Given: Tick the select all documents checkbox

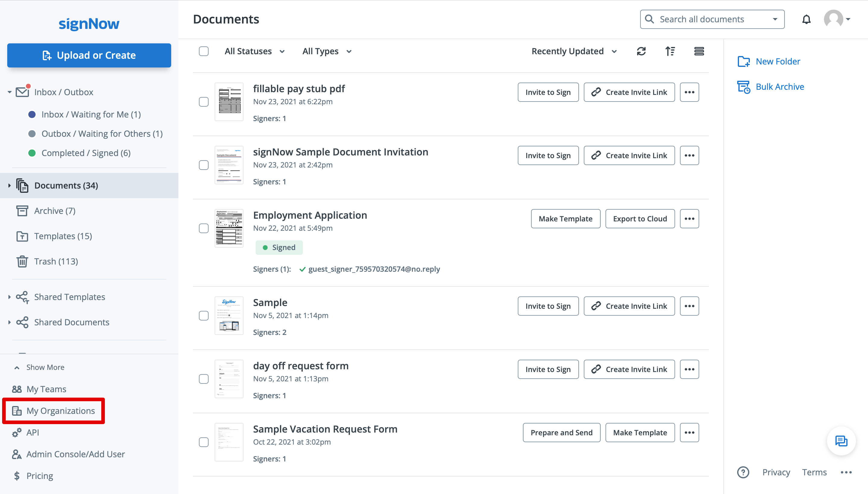Looking at the screenshot, I should [x=204, y=51].
